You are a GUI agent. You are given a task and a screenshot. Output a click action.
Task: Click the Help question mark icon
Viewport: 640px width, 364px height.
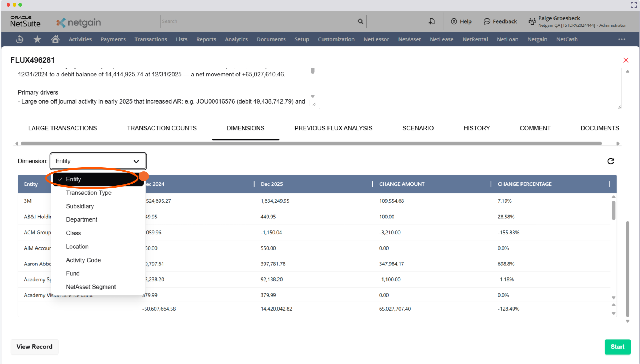click(x=454, y=21)
